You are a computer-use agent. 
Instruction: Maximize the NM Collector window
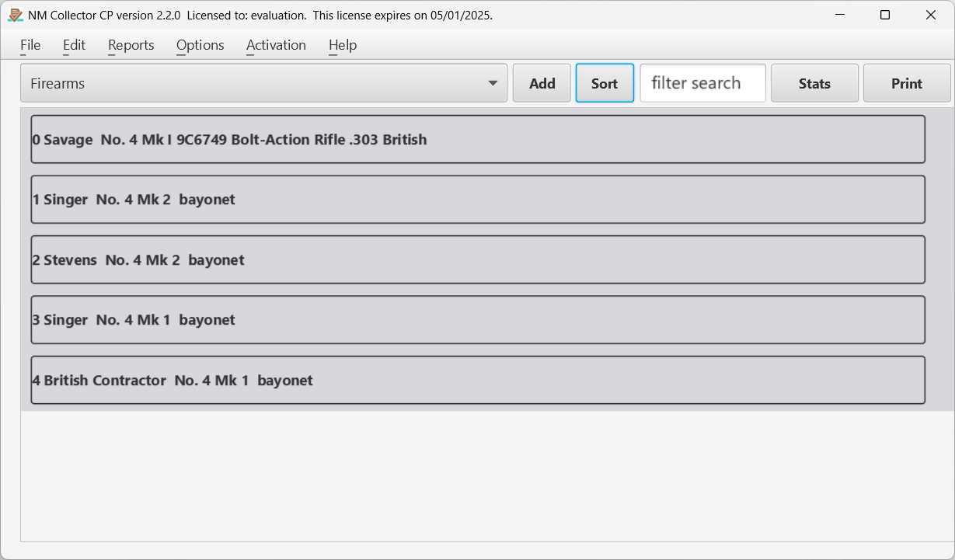(885, 15)
